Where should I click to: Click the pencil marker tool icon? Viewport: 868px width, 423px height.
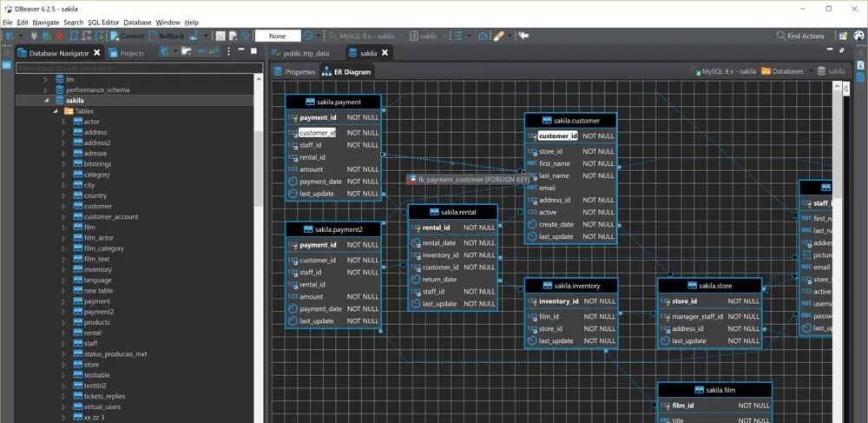pyautogui.click(x=498, y=36)
